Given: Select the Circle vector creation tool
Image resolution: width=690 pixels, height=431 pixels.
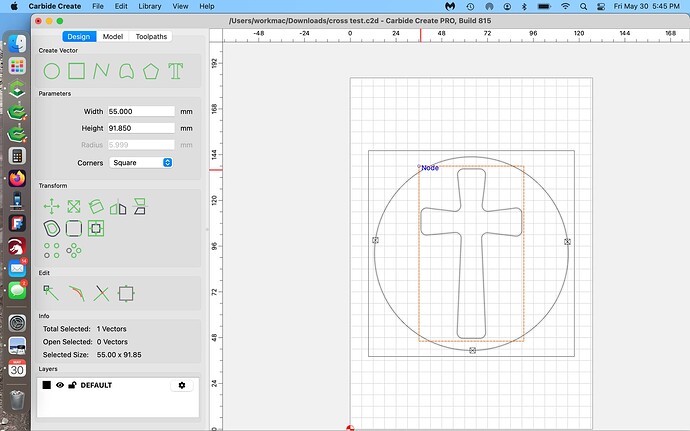Looking at the screenshot, I should click(51, 71).
